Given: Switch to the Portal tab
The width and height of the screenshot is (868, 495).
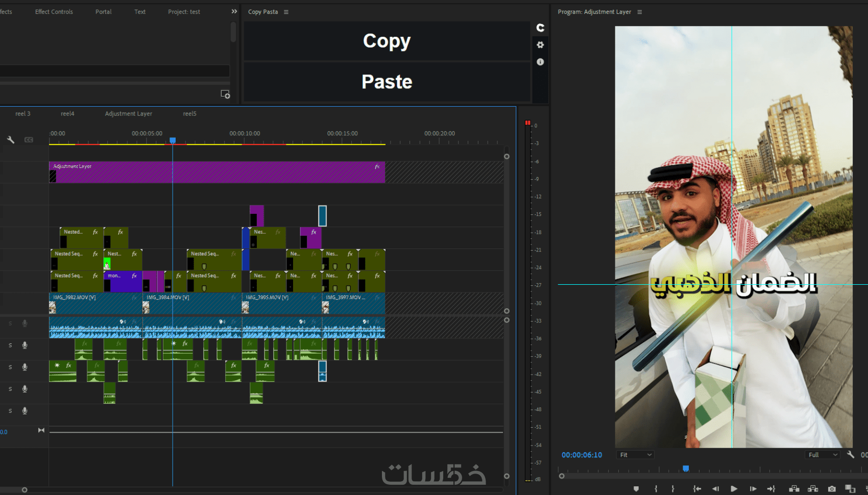Looking at the screenshot, I should pyautogui.click(x=103, y=12).
